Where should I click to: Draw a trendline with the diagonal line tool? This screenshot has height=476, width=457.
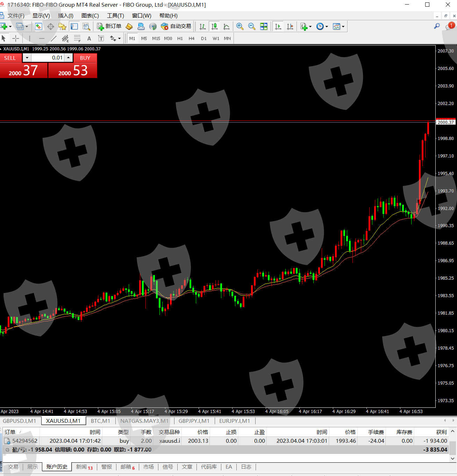click(x=53, y=38)
